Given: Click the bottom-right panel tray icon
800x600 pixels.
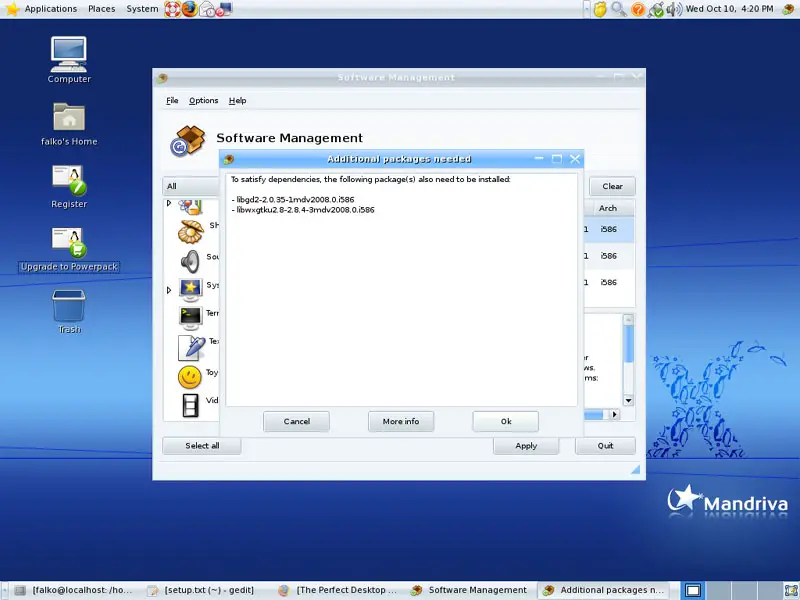Looking at the screenshot, I should pos(791,591).
